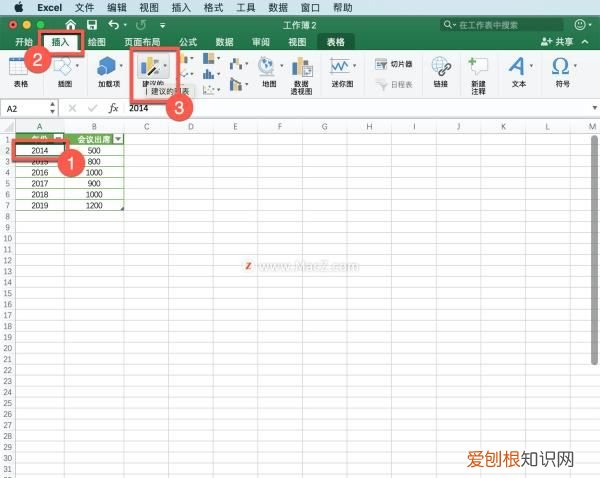Image resolution: width=600 pixels, height=478 pixels.
Task: Select cell containing 2019
Action: (40, 206)
